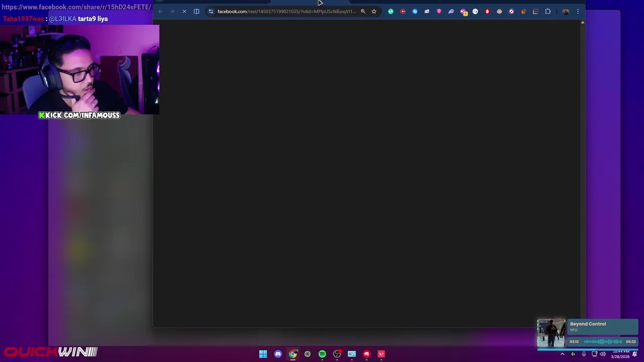The image size is (644, 362).
Task: Open the circular target app in taskbar
Action: tap(307, 354)
